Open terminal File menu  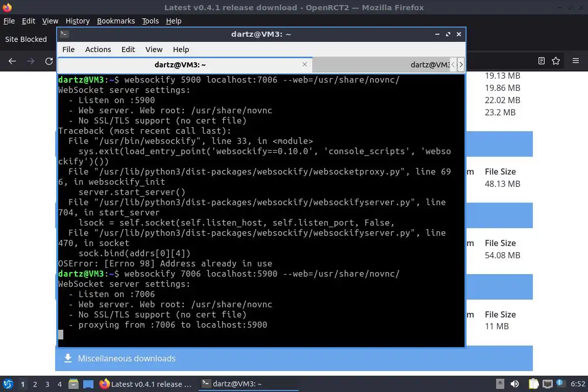pos(68,50)
